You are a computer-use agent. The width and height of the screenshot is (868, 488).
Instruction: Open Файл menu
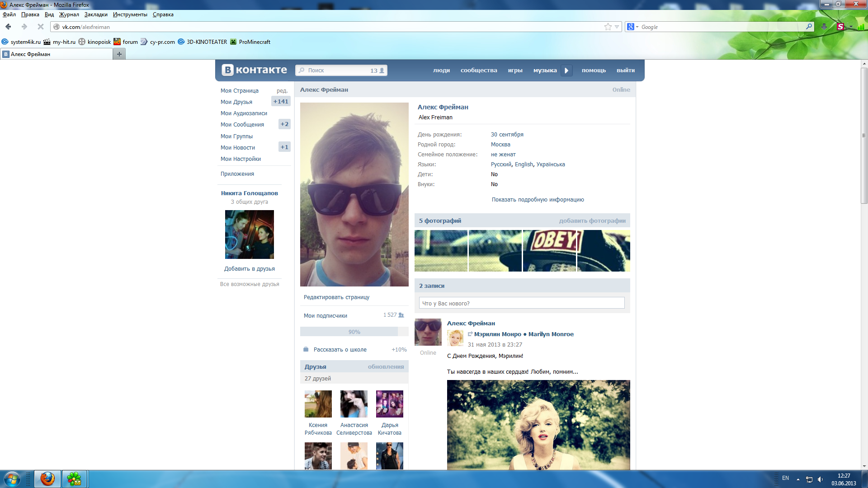9,14
